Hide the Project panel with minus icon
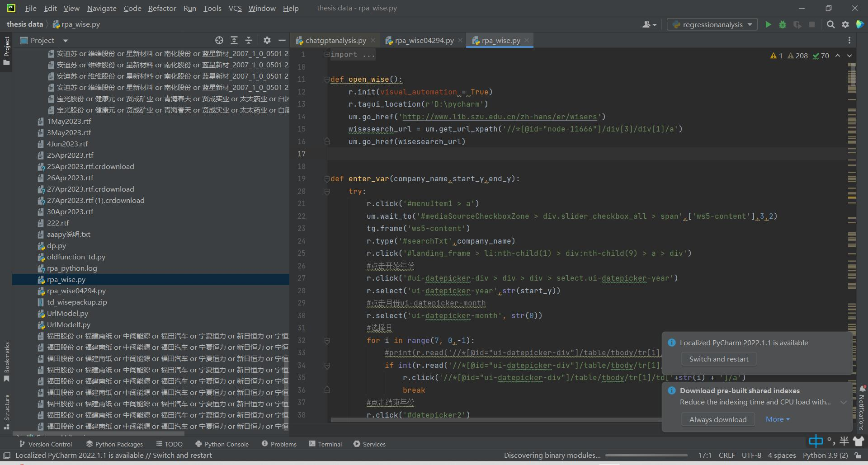Screen dimensions: 868x465 point(282,40)
